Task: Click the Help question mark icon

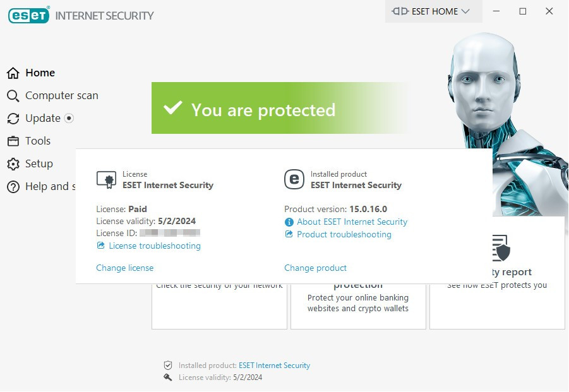Action: click(x=13, y=187)
